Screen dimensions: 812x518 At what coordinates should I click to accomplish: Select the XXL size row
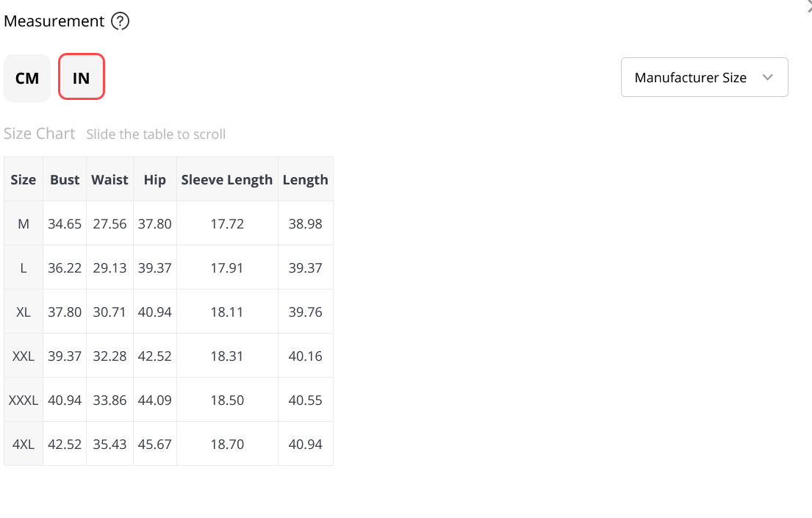pos(169,356)
